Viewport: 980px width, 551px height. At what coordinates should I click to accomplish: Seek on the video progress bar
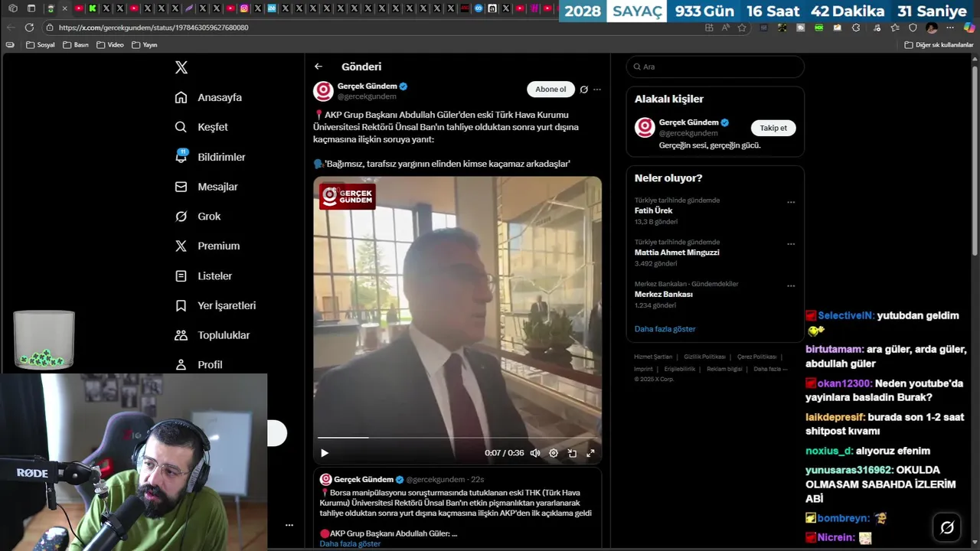tap(457, 438)
